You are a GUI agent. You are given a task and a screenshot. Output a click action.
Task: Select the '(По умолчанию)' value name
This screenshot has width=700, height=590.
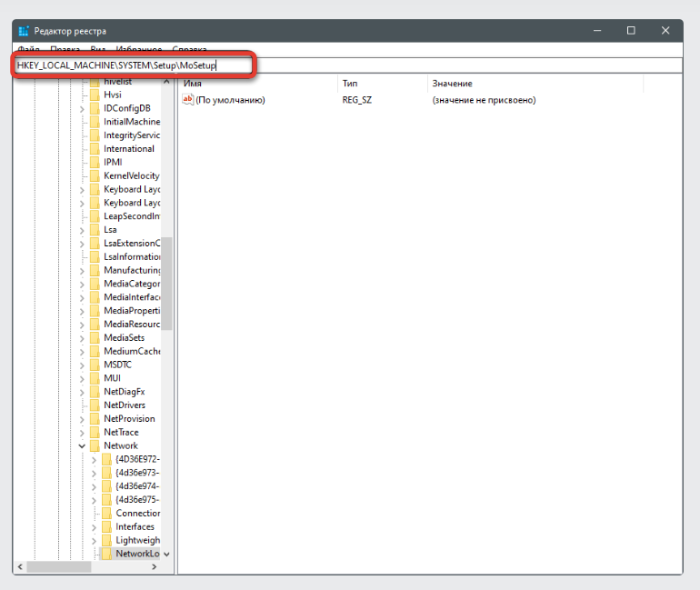(230, 100)
